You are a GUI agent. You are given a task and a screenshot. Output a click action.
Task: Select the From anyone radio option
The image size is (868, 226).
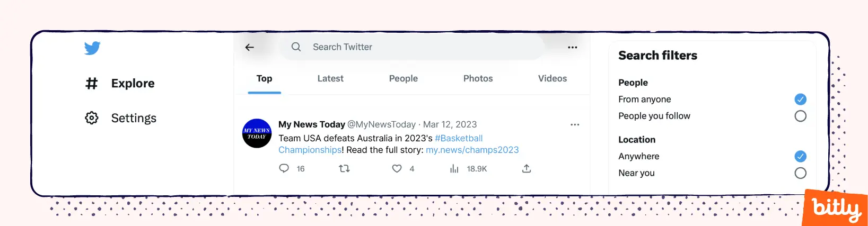[800, 99]
